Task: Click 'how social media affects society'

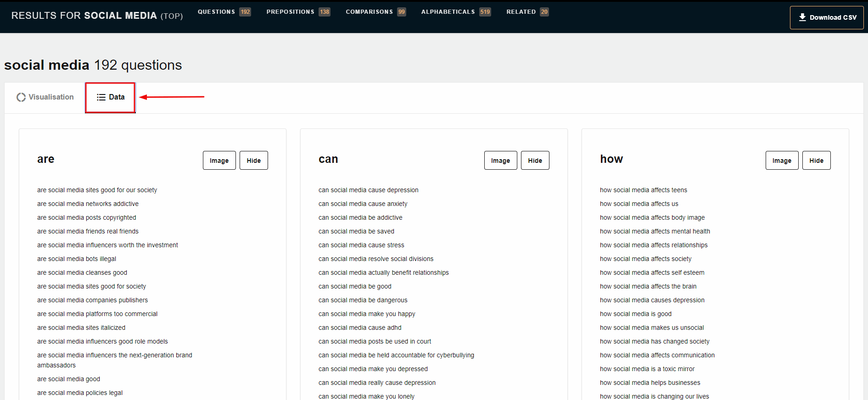Action: click(x=645, y=259)
